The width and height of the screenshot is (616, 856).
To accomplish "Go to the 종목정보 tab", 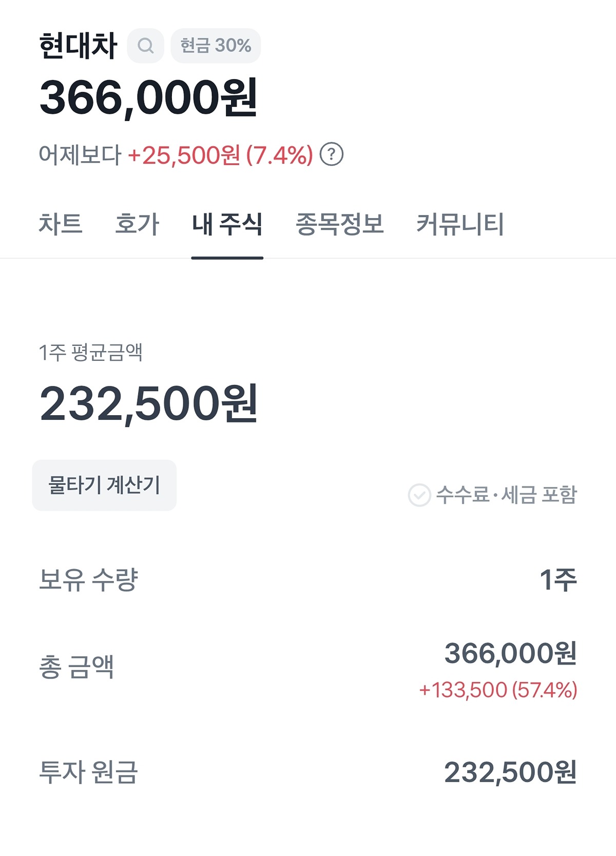I will tap(339, 224).
